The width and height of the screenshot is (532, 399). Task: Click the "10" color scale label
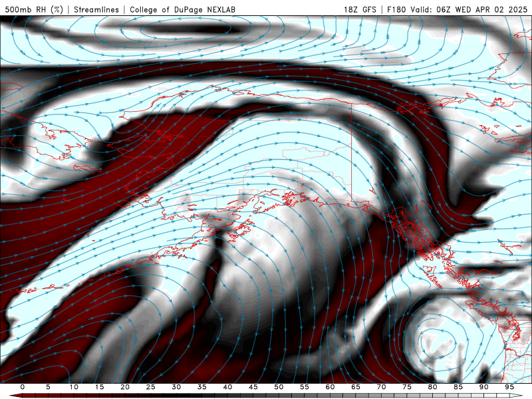pyautogui.click(x=74, y=387)
